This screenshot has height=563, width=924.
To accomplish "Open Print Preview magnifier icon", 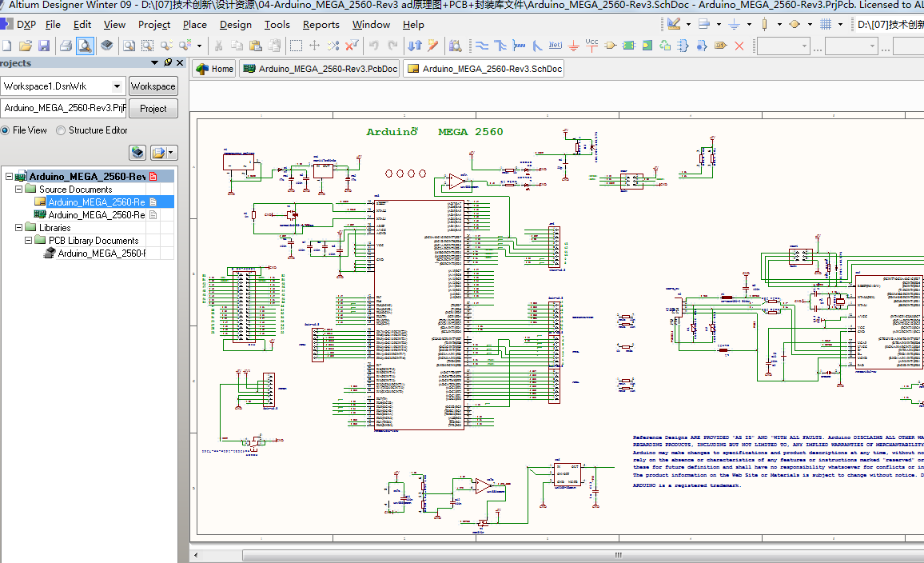I will click(x=85, y=46).
